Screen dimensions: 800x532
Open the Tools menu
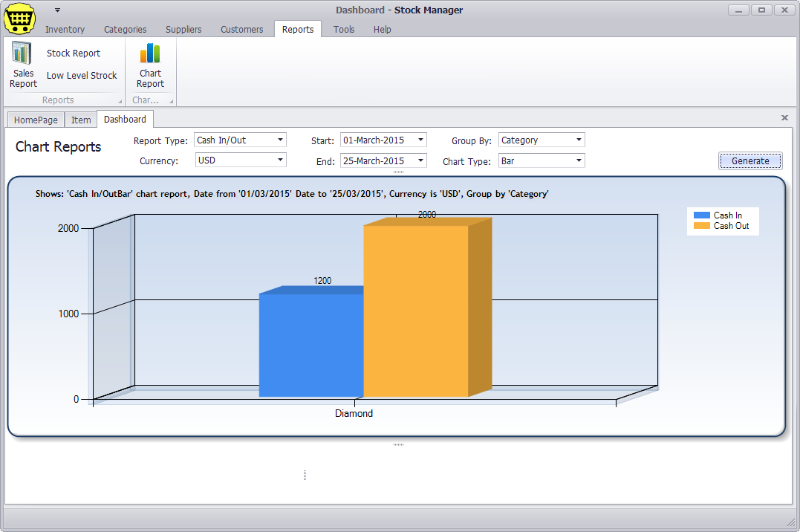343,29
